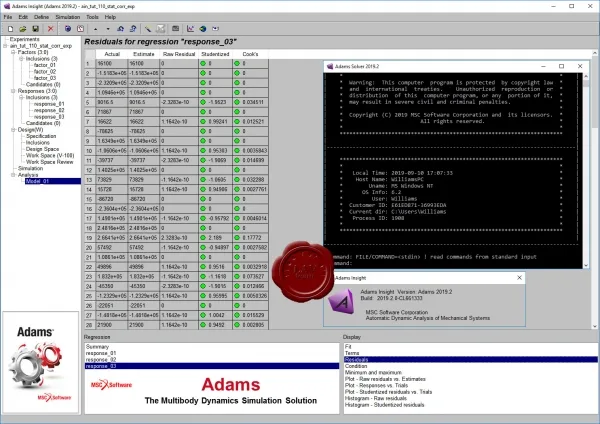Screen dimensions: 600x424
Task: Click the New experiment toolbar icon
Action: point(10,29)
